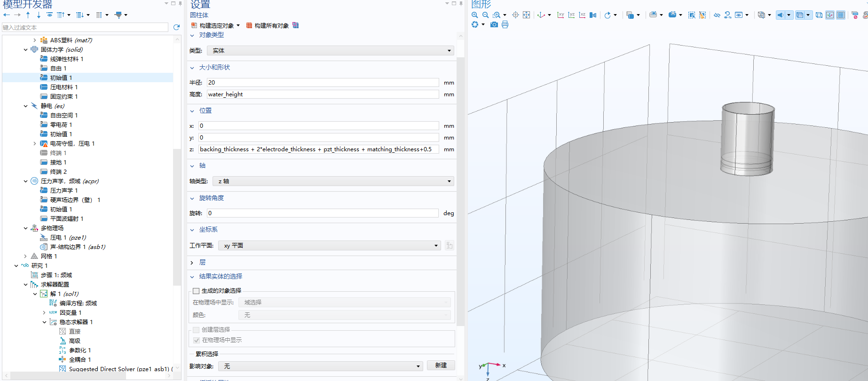
Task: Select 线弹性材料 1 in the tree
Action: point(67,59)
